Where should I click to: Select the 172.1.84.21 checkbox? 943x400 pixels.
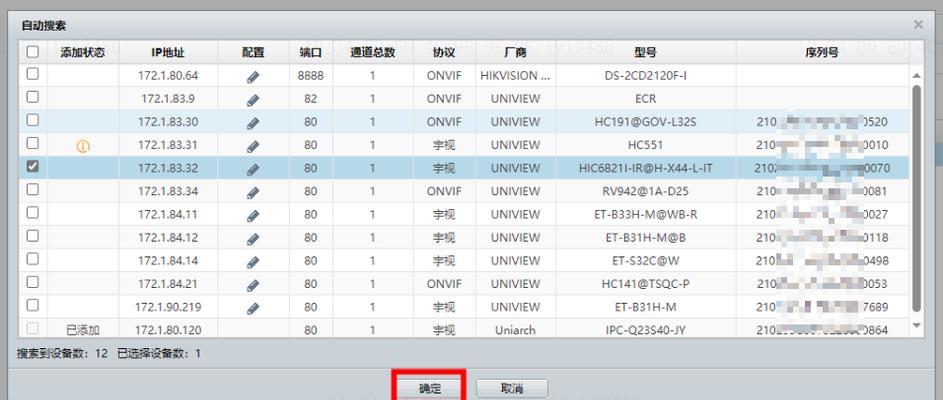(x=32, y=282)
